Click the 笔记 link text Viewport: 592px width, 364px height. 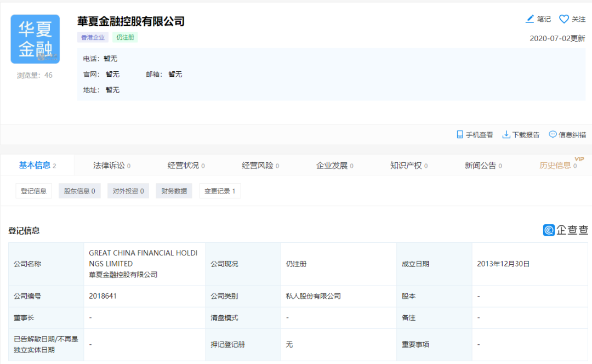pyautogui.click(x=544, y=19)
